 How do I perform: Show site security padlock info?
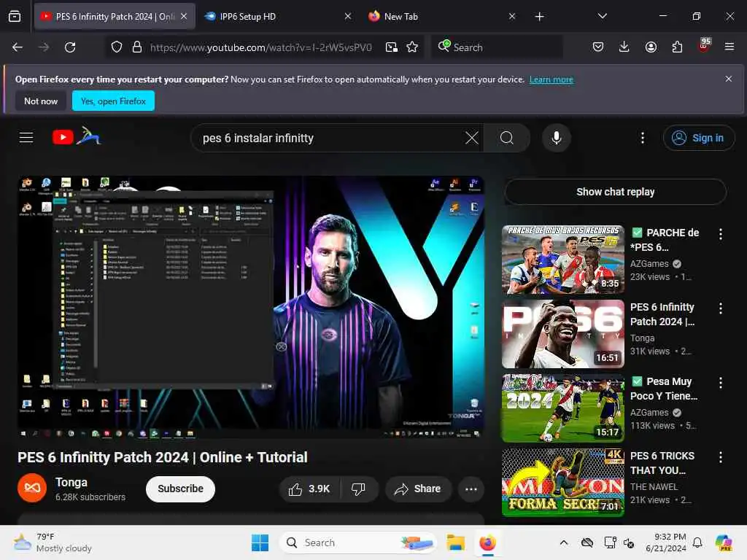[137, 47]
